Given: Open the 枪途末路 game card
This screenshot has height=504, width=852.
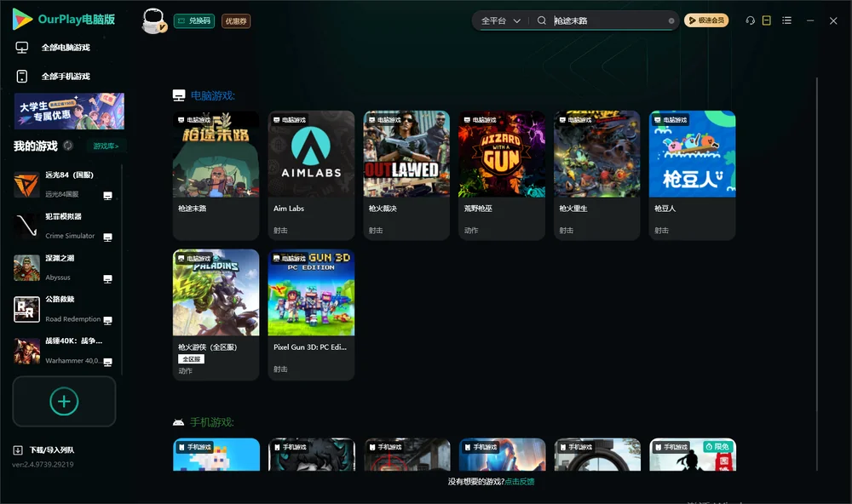Looking at the screenshot, I should point(216,175).
